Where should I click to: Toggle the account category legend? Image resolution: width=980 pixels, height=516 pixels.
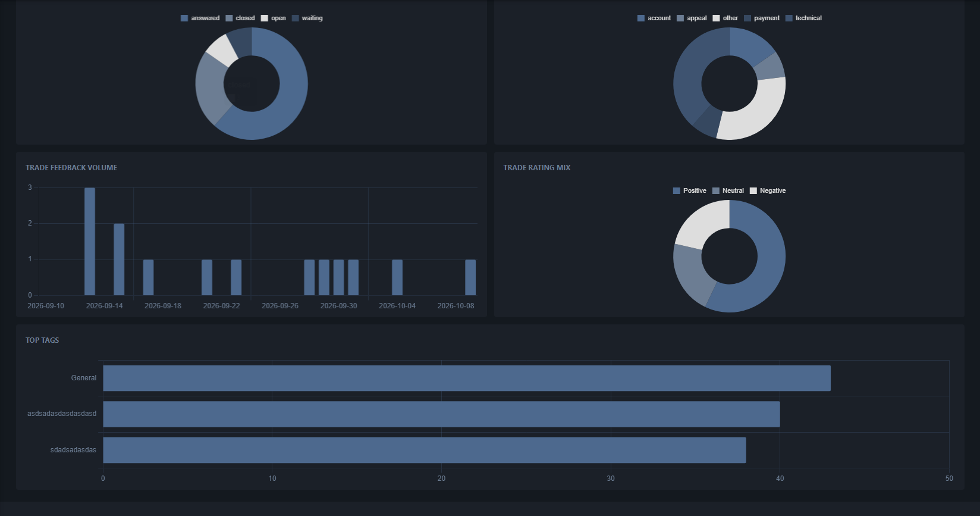[x=654, y=18]
